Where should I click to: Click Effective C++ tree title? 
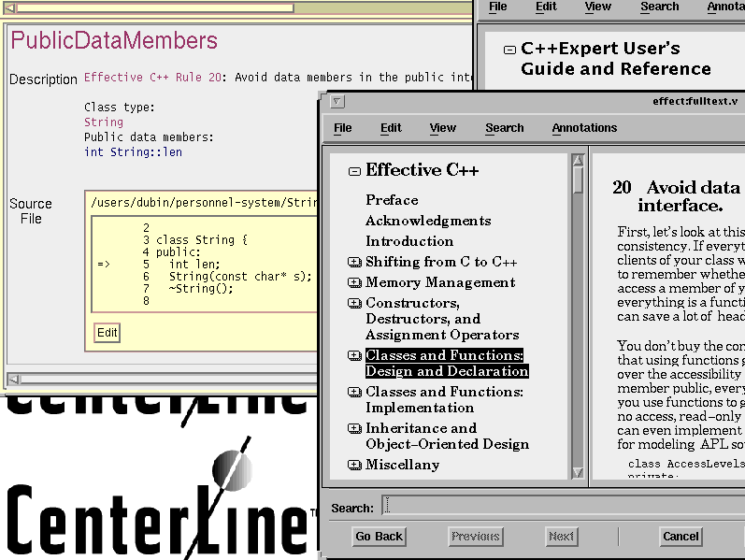422,170
